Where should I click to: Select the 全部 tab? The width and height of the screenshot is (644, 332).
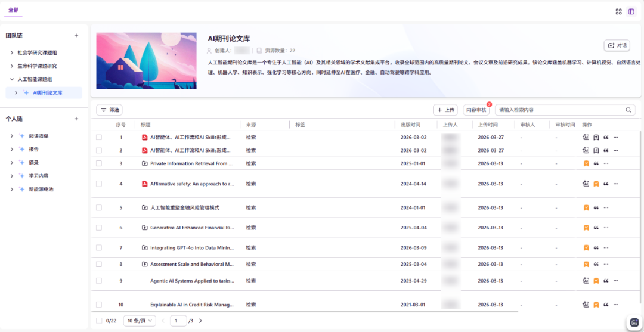(x=13, y=10)
